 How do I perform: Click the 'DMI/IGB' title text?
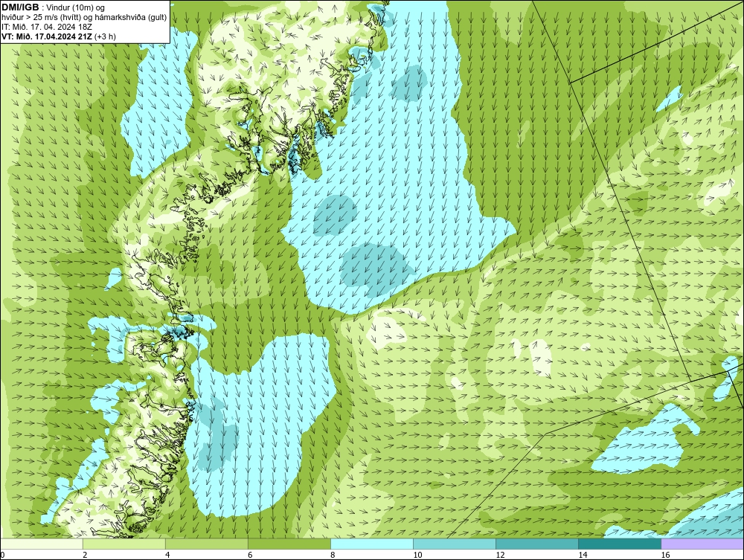pyautogui.click(x=20, y=7)
